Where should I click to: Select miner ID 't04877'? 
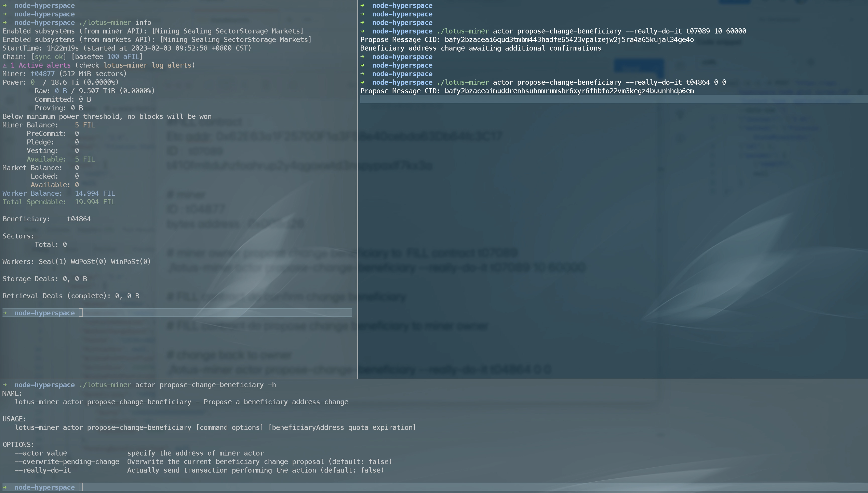click(x=43, y=74)
